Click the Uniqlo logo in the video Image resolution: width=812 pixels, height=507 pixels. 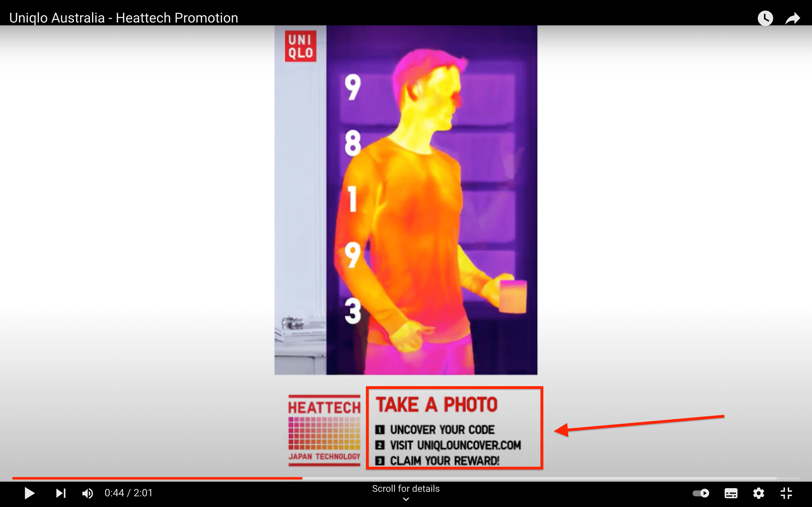[300, 46]
